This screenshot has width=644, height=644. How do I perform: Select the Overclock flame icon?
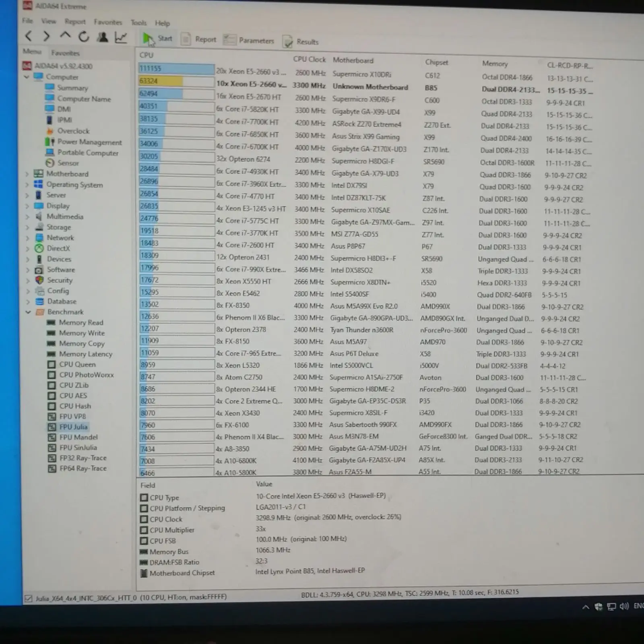[50, 131]
